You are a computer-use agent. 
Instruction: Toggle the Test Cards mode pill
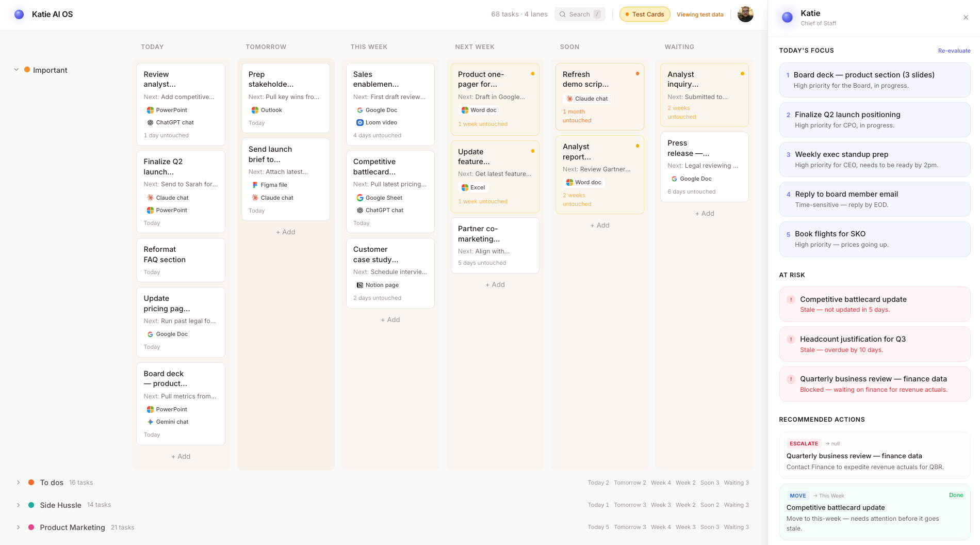click(x=644, y=14)
